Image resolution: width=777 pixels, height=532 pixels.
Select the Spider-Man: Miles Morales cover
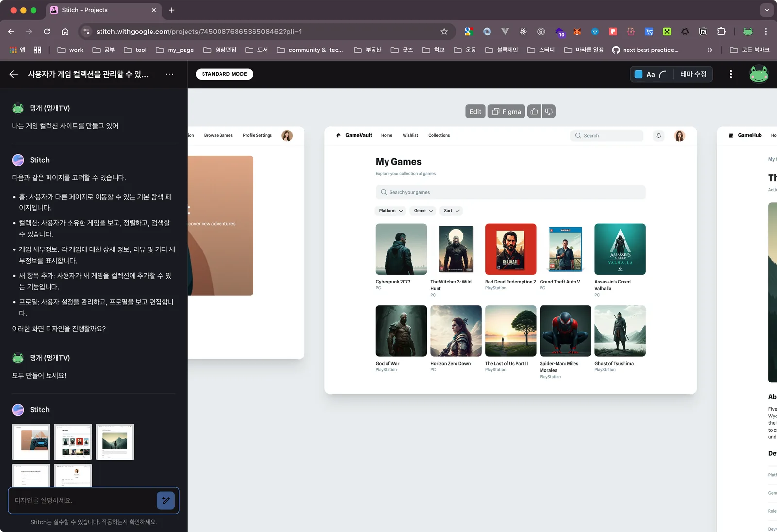click(x=565, y=331)
